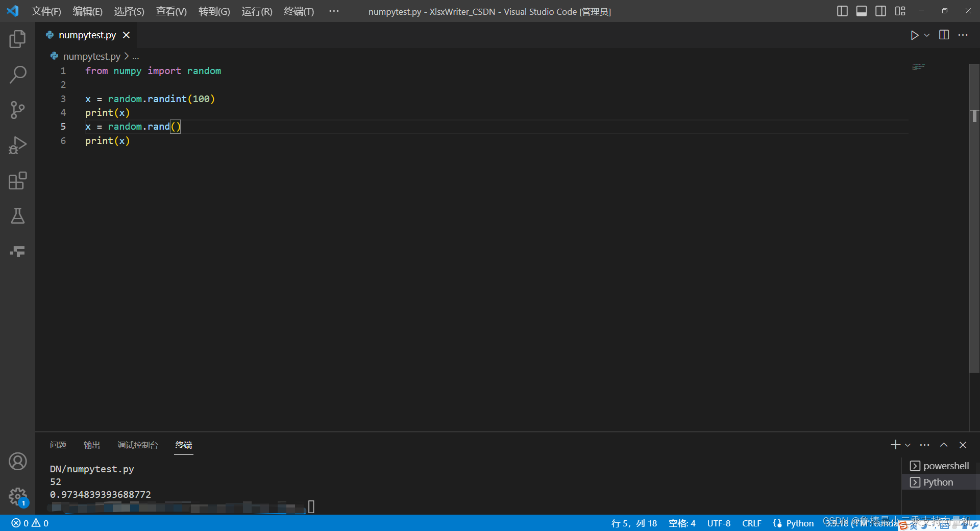
Task: Show more menu items via title ellipsis
Action: click(334, 11)
